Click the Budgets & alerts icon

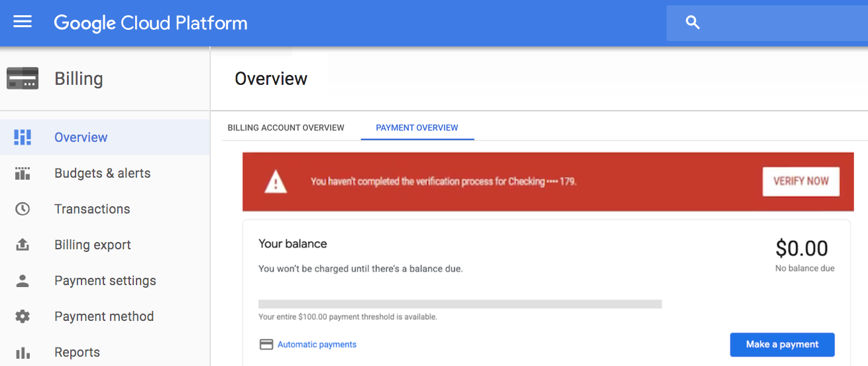tap(23, 173)
